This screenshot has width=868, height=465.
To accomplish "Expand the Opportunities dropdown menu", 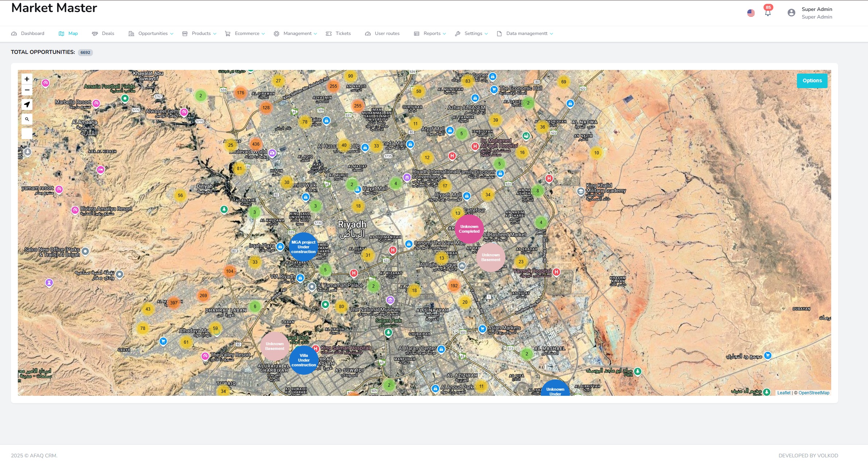I will tap(153, 33).
